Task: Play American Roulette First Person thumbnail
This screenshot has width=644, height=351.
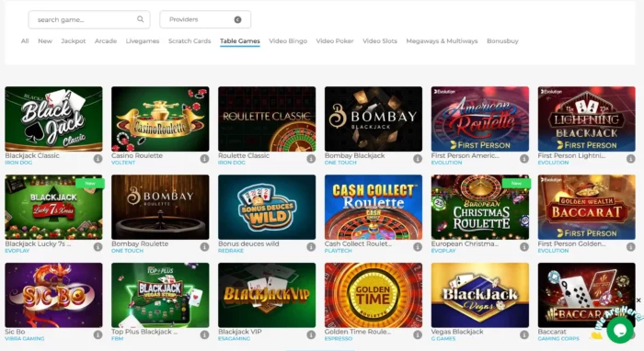Action: pyautogui.click(x=480, y=119)
